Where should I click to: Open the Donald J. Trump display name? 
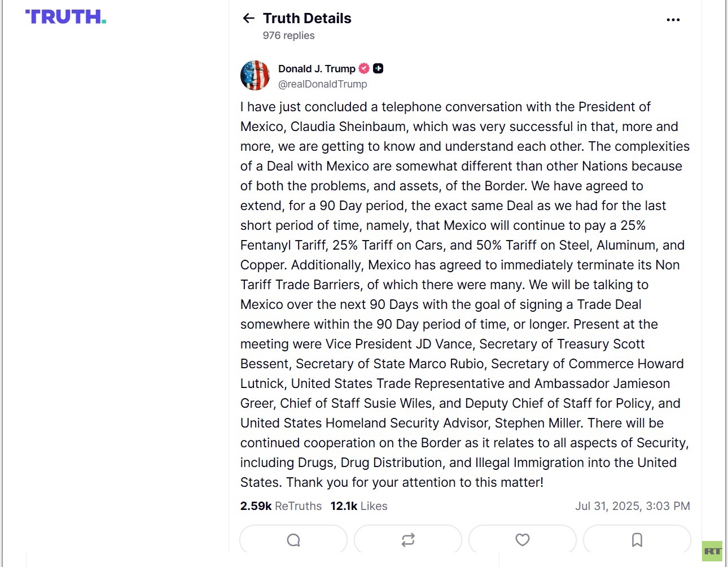[317, 69]
